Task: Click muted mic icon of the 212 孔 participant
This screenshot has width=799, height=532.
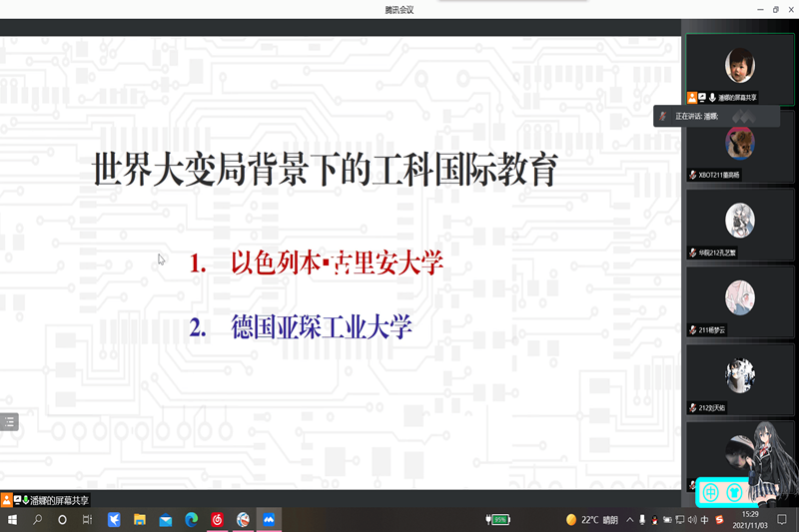Action: tap(692, 253)
